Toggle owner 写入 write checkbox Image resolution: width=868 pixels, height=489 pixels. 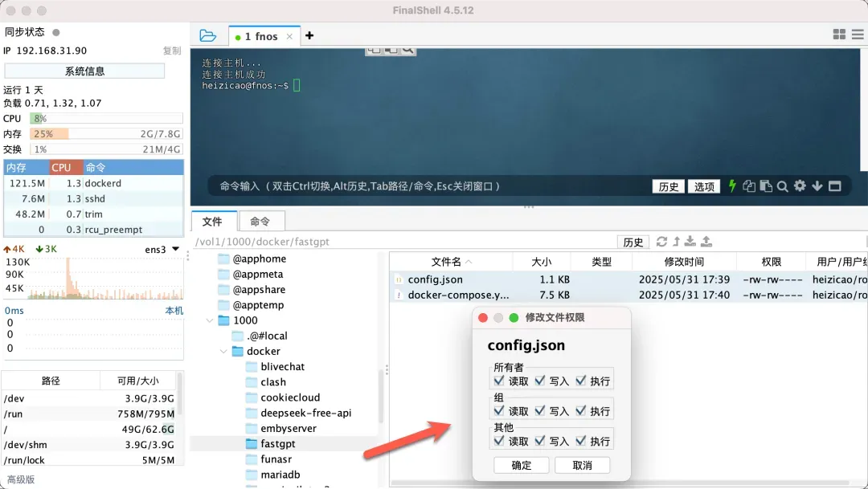pyautogui.click(x=540, y=381)
